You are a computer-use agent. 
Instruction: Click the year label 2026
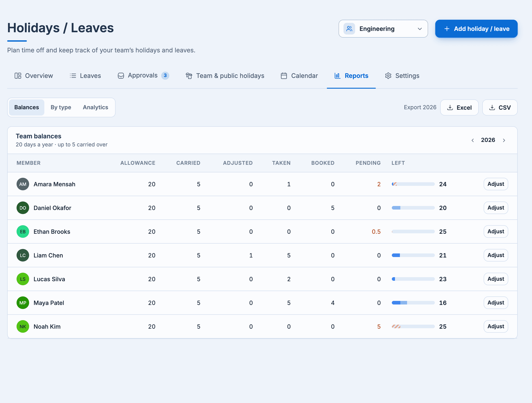click(488, 140)
